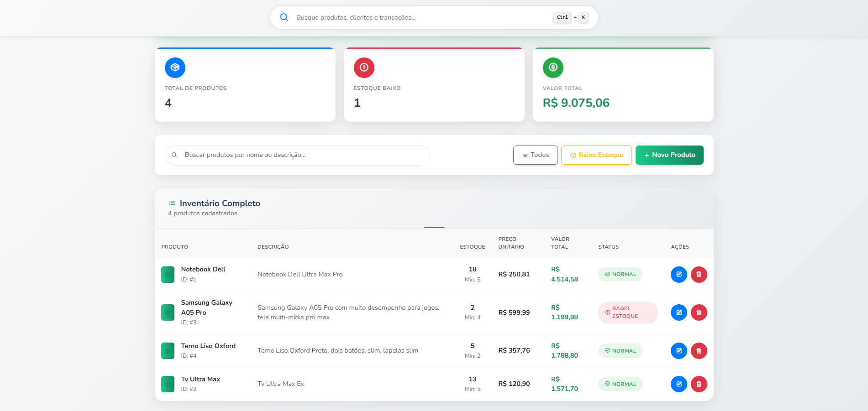Click the red alert icon in Estoque Baixo
This screenshot has width=868, height=411.
pyautogui.click(x=364, y=68)
